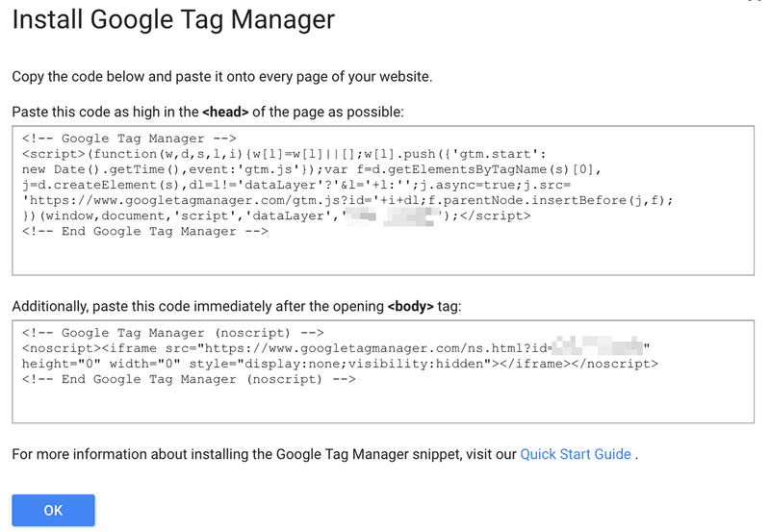Click the empty space inside body code box
Image resolution: width=770 pixels, height=532 pixels.
(383, 405)
